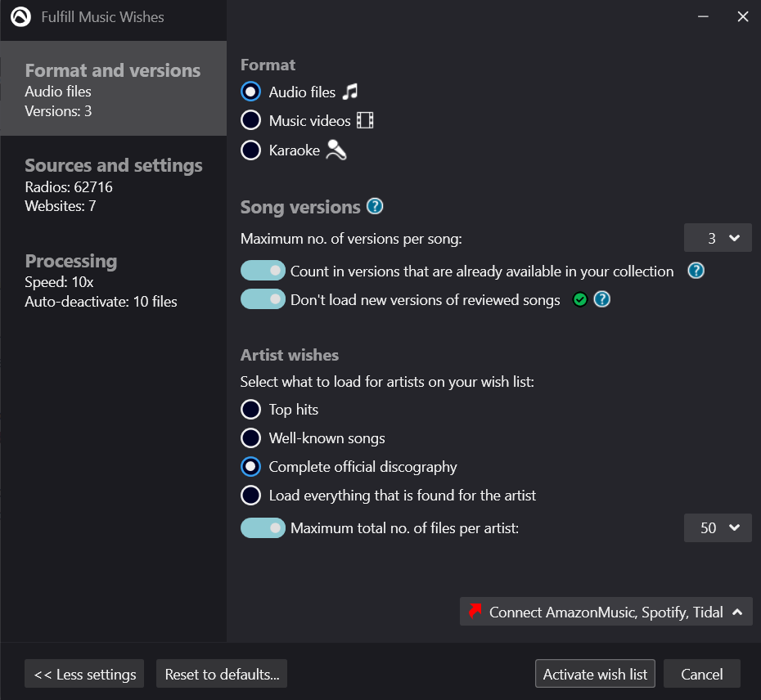This screenshot has height=700, width=761.
Task: Click the red arrow icon on Connect button
Action: click(x=475, y=610)
